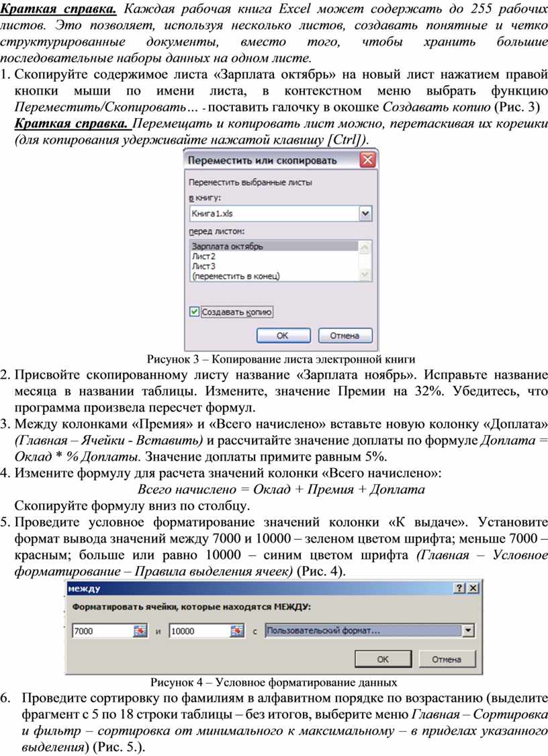Close the Переместить или скопировать dialog
Viewport: 548px width, 756px height.
(x=367, y=160)
